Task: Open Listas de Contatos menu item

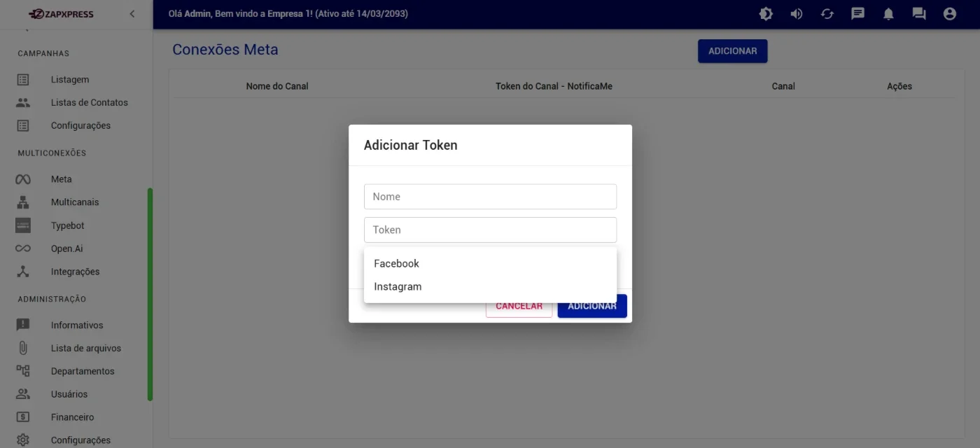Action: (90, 103)
